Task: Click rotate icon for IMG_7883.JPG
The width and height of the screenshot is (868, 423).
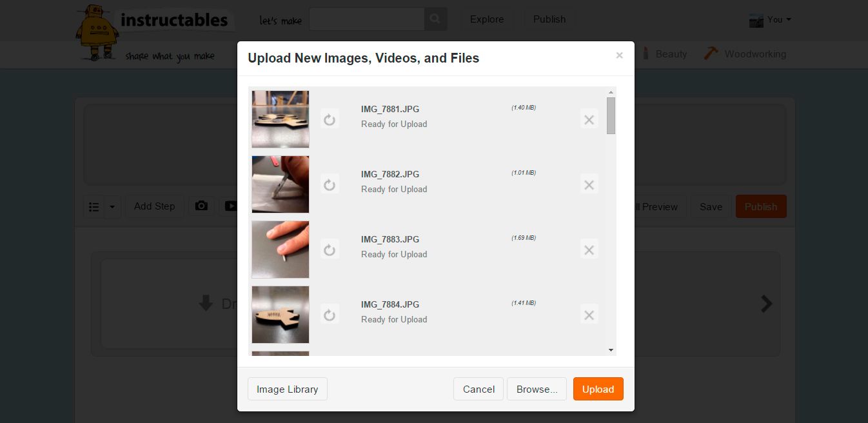Action: [330, 250]
